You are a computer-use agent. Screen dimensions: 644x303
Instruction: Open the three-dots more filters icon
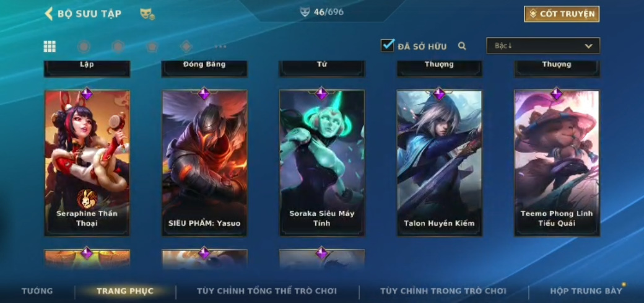point(220,46)
